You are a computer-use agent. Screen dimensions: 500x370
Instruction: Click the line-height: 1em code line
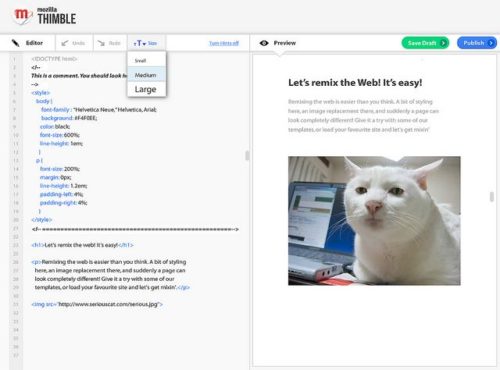coord(61,143)
